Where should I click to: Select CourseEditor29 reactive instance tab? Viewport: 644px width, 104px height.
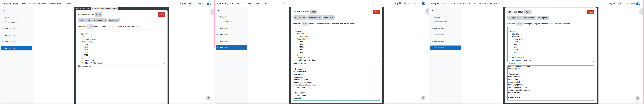pos(111,9)
